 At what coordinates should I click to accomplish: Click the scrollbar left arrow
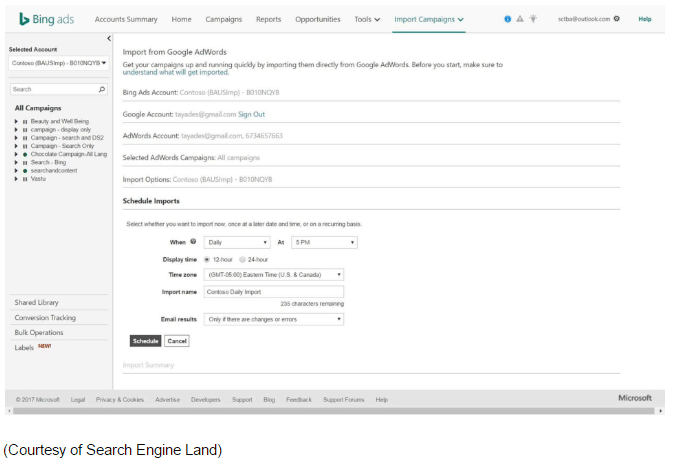click(9, 411)
